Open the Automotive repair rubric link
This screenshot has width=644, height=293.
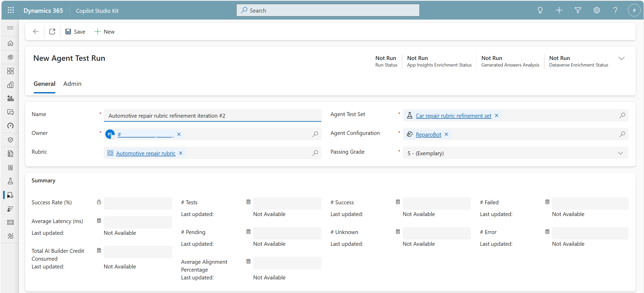click(x=146, y=153)
